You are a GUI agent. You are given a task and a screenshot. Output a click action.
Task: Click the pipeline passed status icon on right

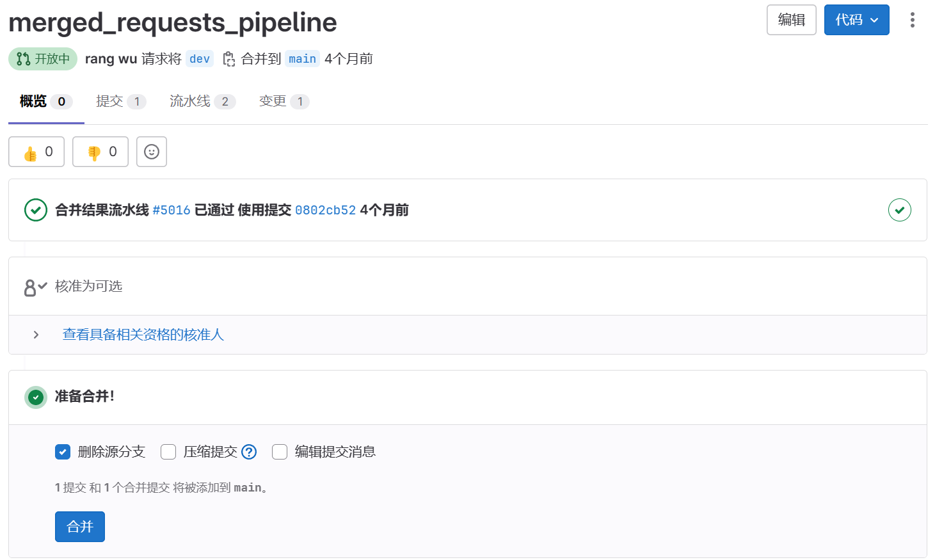[x=899, y=210]
